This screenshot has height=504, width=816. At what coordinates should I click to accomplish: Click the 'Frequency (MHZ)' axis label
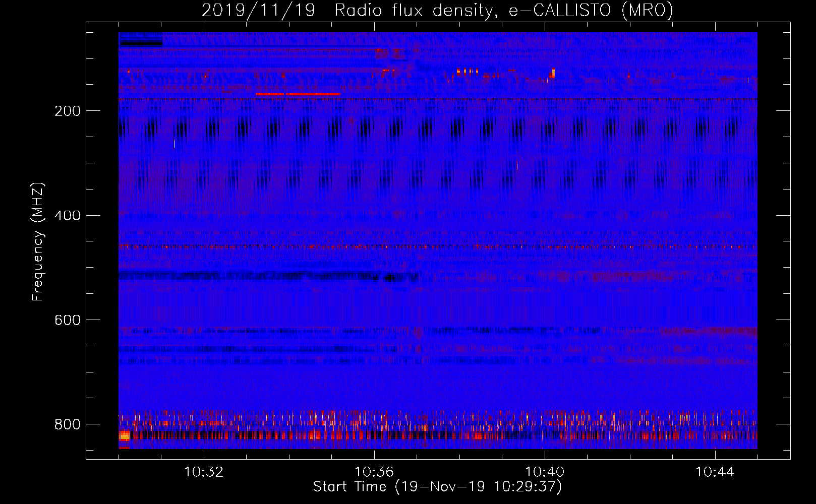coord(38,241)
